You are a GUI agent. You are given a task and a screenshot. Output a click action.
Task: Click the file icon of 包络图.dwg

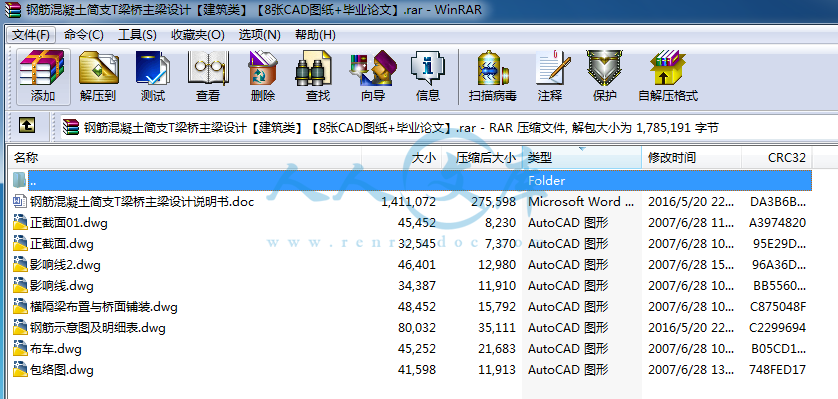(x=20, y=369)
